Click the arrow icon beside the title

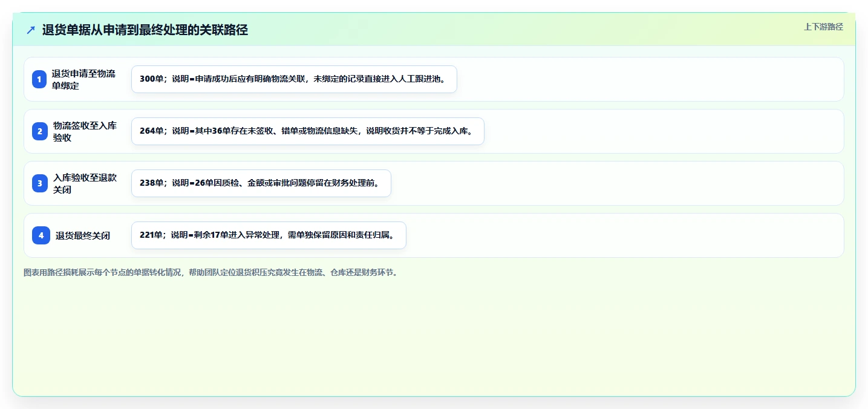coord(31,30)
